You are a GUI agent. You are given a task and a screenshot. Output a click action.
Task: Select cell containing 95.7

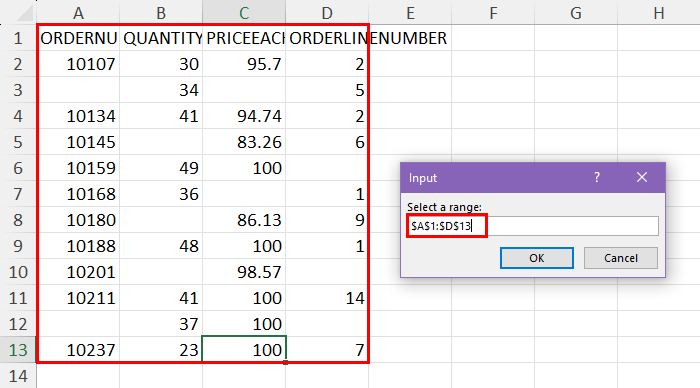[244, 64]
